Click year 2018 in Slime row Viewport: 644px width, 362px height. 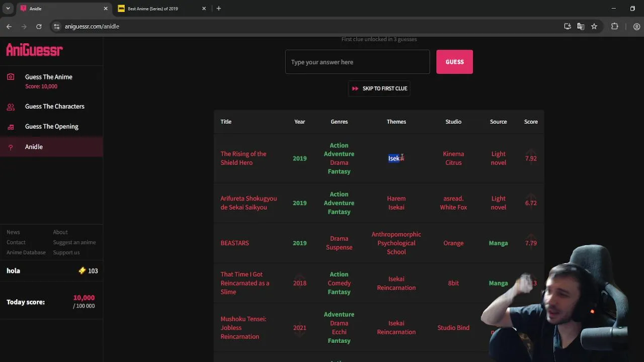(x=299, y=283)
